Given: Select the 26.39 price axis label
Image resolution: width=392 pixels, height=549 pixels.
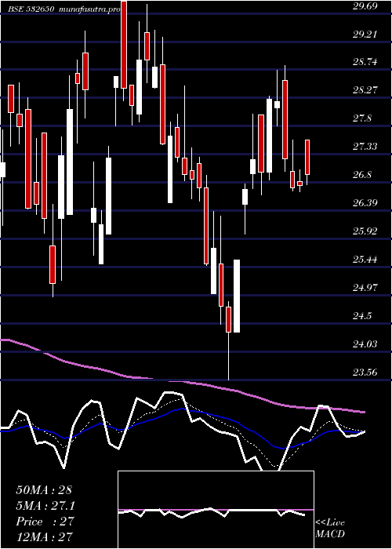Looking at the screenshot, I should [365, 202].
